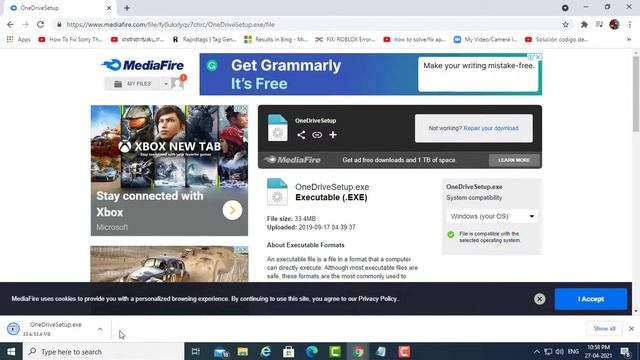The image size is (640, 360).
Task: Click the Privacy Policy link in cookie banner
Action: [377, 299]
